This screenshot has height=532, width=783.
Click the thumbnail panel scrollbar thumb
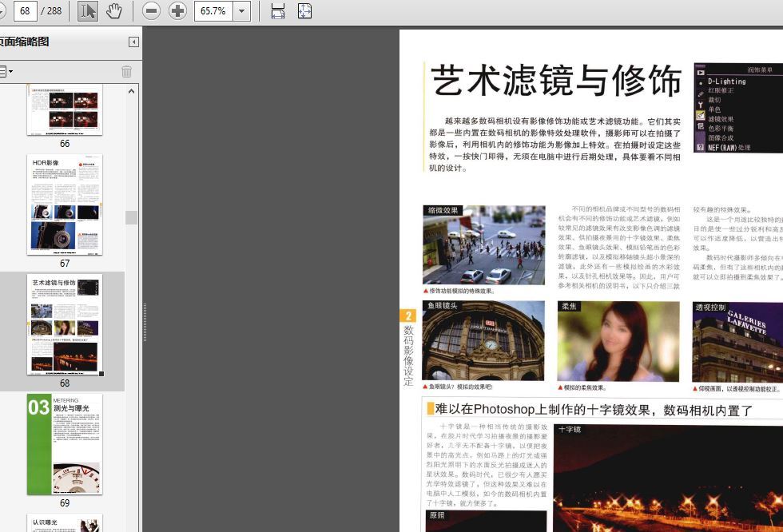click(131, 217)
